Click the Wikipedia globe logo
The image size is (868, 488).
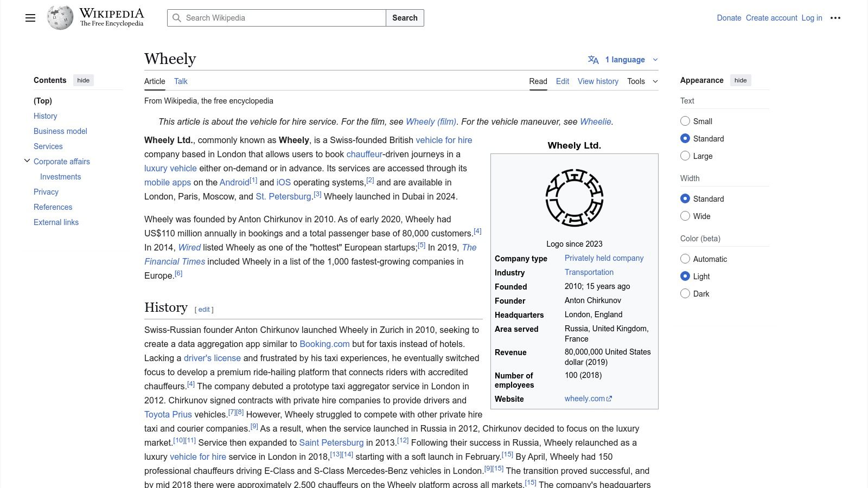pyautogui.click(x=60, y=18)
